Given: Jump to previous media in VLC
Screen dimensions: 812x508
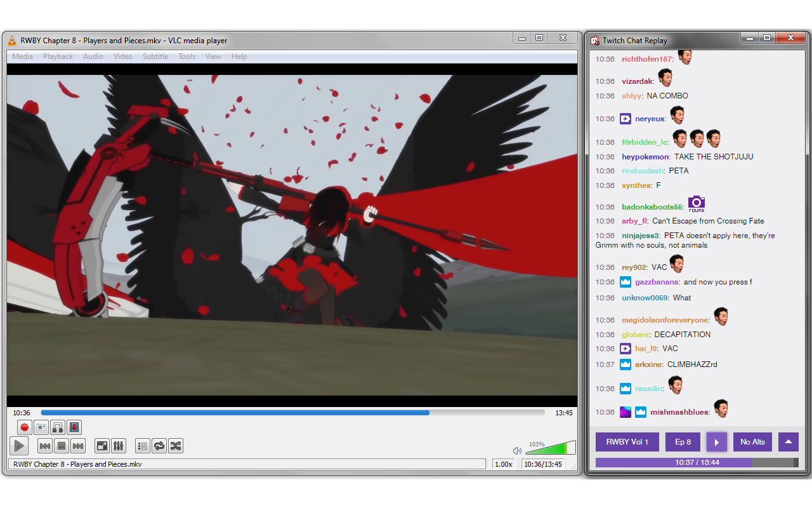Looking at the screenshot, I should (44, 446).
